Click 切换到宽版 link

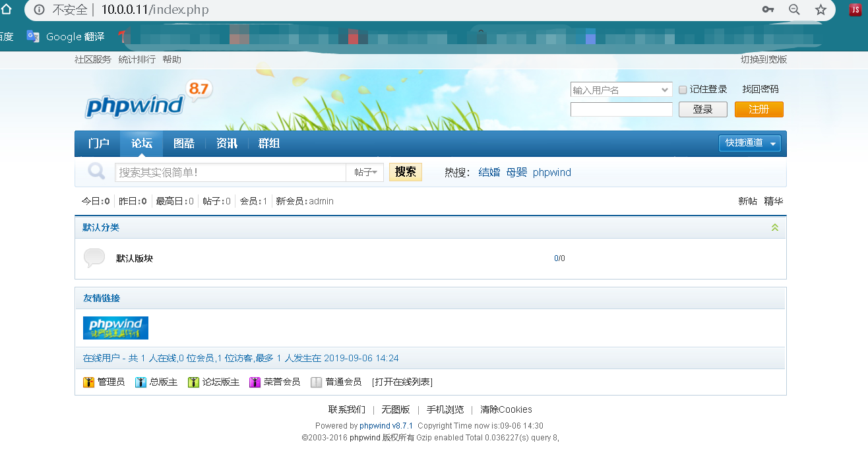(x=764, y=59)
